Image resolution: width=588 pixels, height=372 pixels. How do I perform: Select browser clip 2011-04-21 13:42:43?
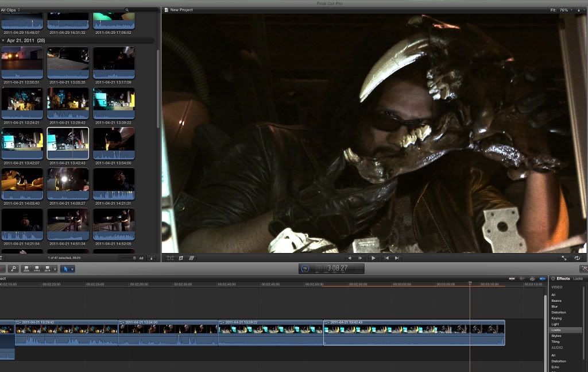click(68, 143)
